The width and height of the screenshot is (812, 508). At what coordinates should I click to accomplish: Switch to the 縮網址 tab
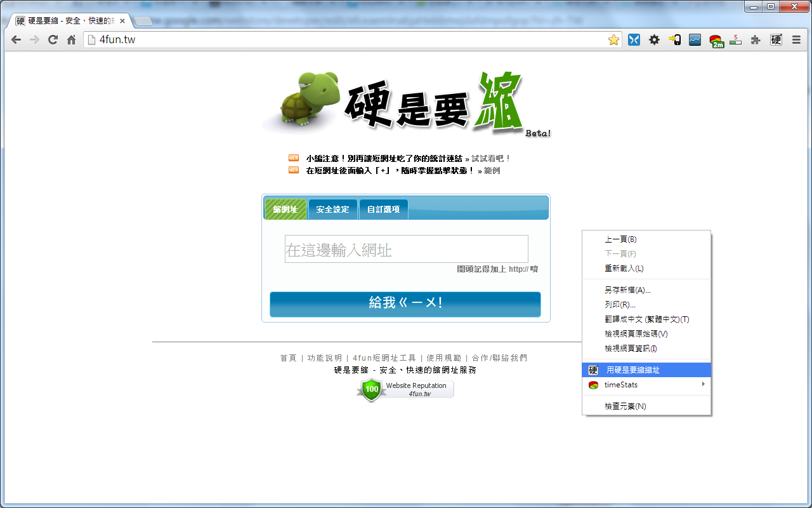tap(285, 210)
